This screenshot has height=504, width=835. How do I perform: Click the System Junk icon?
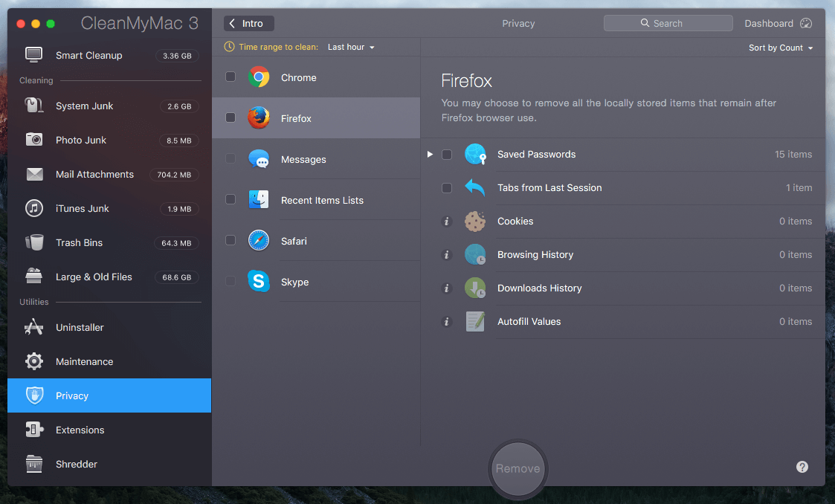click(x=34, y=106)
